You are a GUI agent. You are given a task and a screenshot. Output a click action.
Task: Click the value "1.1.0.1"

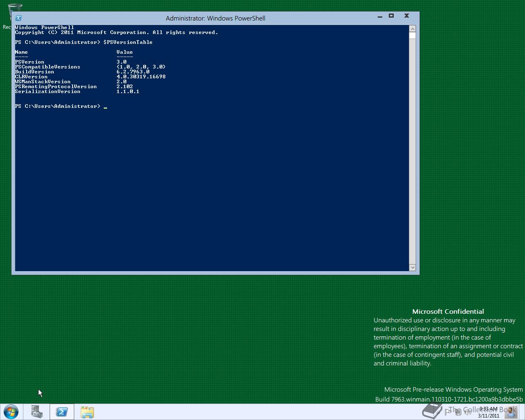(128, 91)
